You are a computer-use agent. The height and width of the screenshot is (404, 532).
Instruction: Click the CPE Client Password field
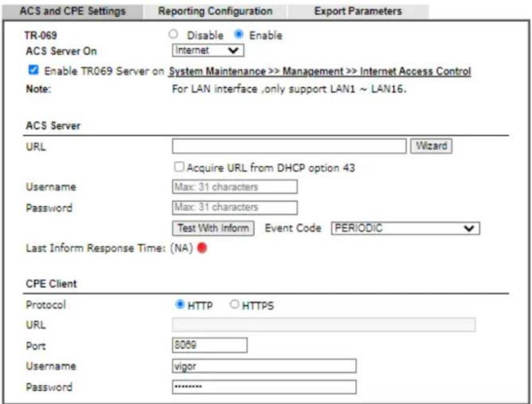265,387
